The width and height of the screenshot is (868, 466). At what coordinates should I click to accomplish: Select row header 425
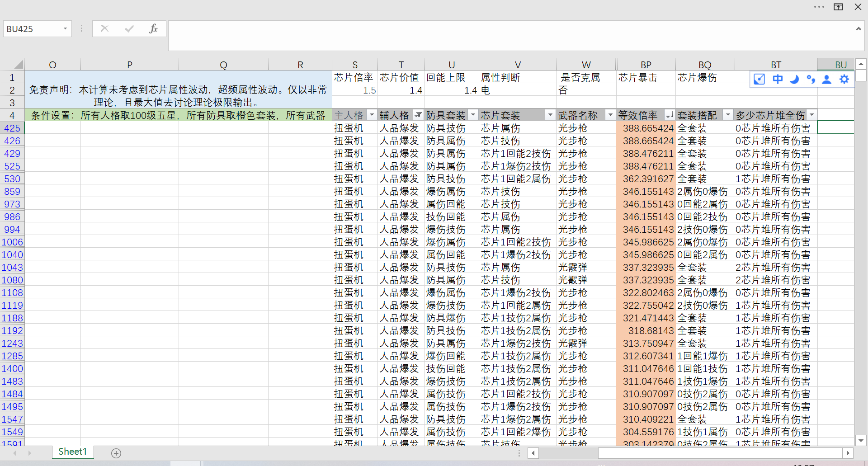(12, 128)
